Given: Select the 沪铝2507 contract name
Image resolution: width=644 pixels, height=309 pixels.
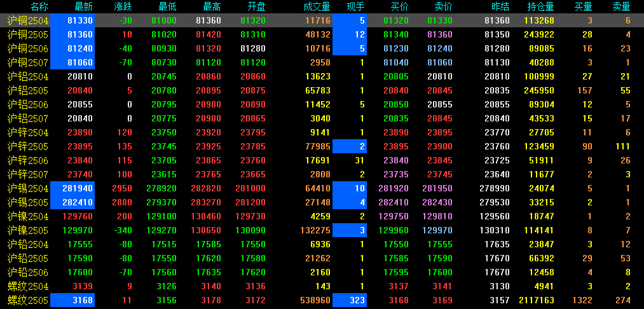Looking at the screenshot, I should [x=28, y=118].
